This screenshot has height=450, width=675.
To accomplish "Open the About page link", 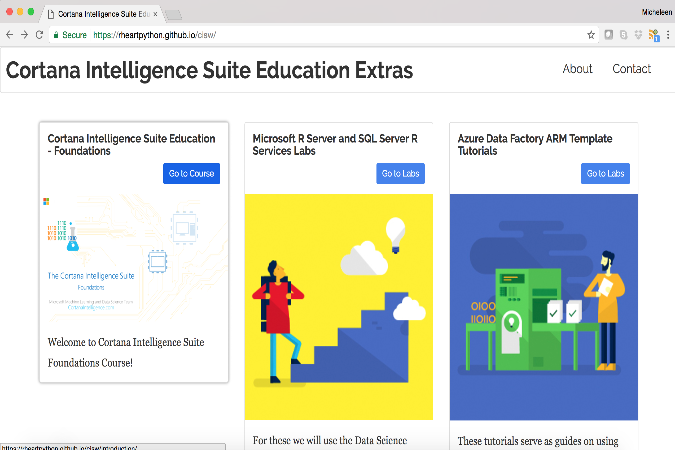I will [x=577, y=69].
